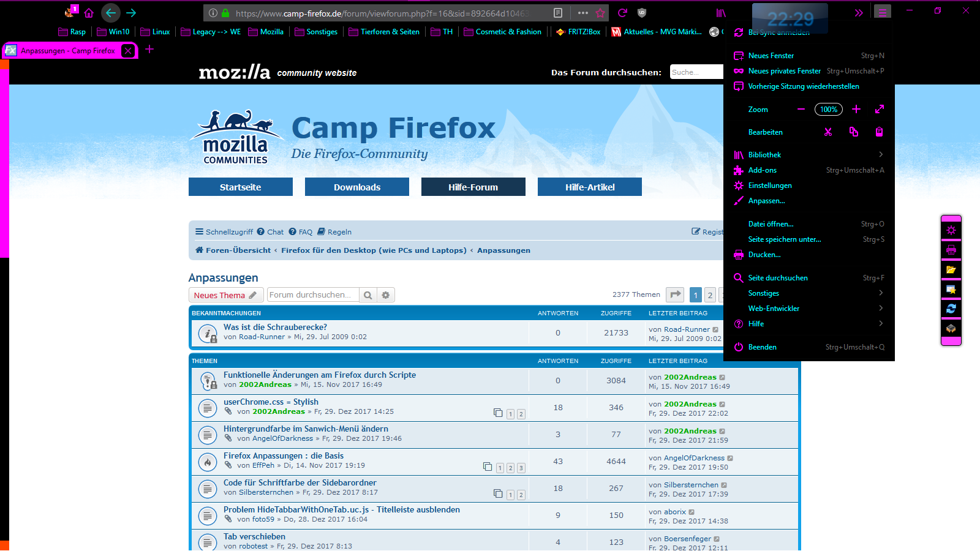Select Seite durchsuchen menu entry
The image size is (980, 551).
pos(809,278)
